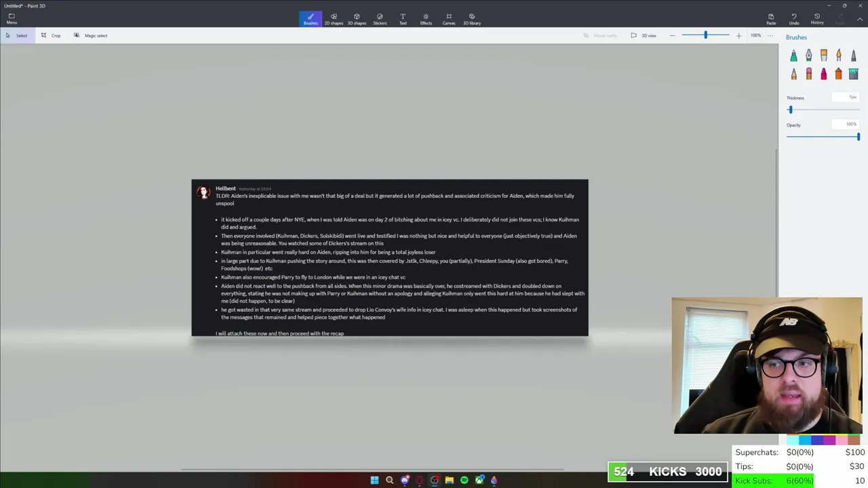
Task: Select the Pencil brush
Action: [793, 74]
